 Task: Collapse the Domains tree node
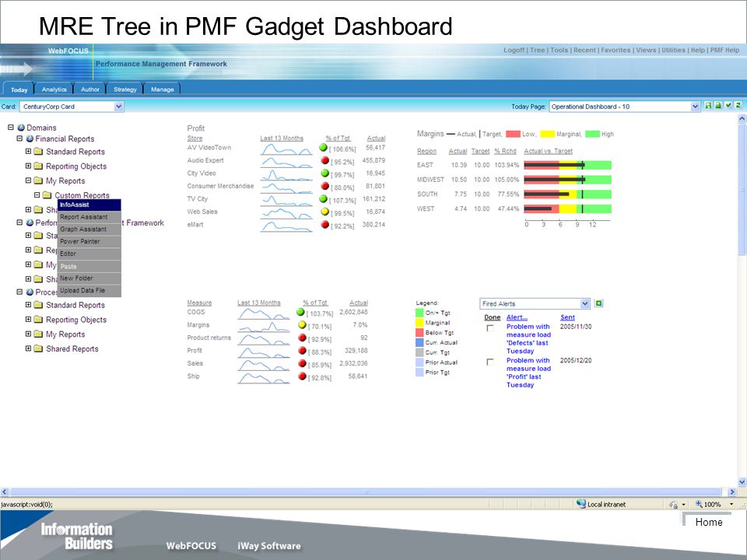coord(10,127)
